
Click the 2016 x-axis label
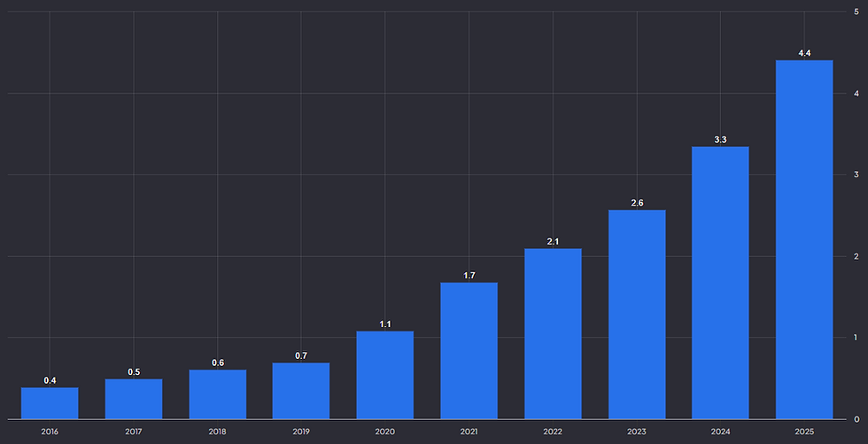click(50, 432)
